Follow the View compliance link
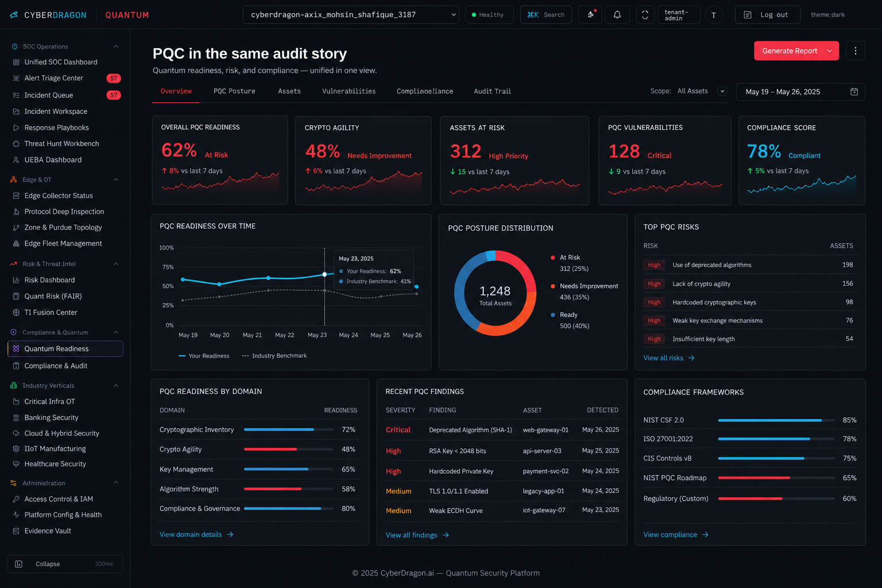The image size is (882, 588). point(676,535)
